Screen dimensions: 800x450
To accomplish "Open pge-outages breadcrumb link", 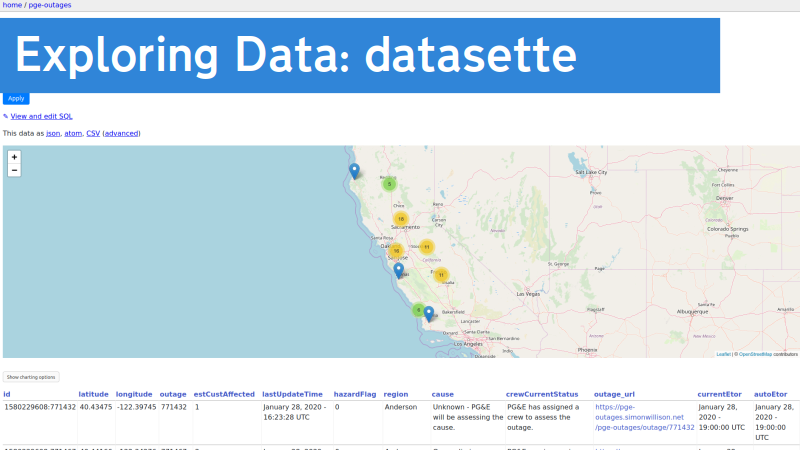I will pyautogui.click(x=49, y=5).
